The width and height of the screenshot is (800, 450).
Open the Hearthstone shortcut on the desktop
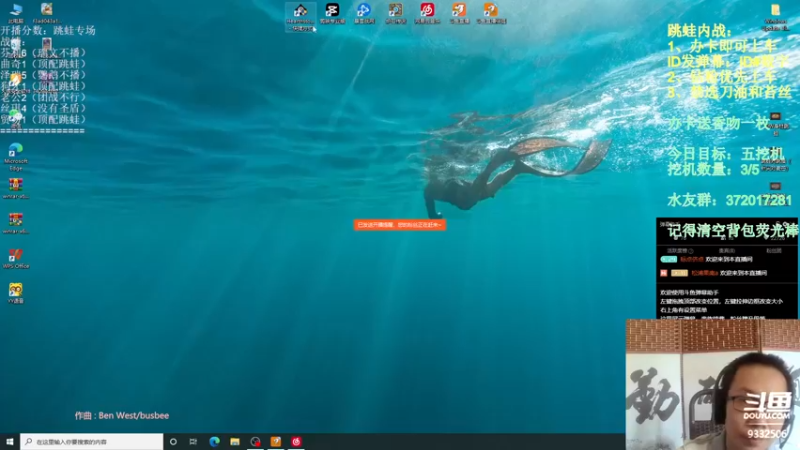tap(300, 16)
